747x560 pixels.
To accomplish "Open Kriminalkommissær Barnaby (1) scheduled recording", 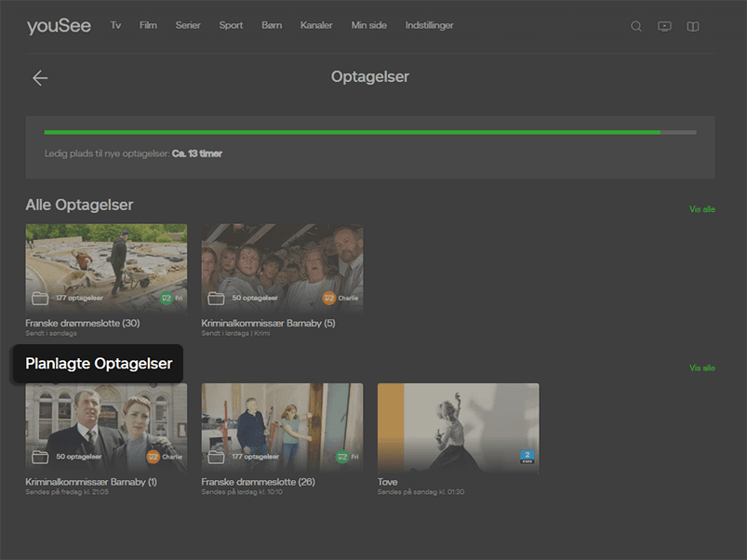I will pyautogui.click(x=106, y=428).
